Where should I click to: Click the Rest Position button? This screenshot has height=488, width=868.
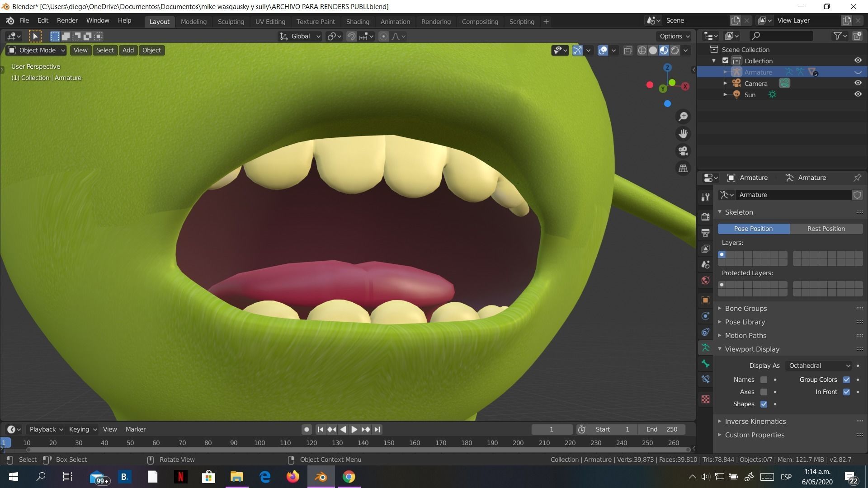coord(826,229)
